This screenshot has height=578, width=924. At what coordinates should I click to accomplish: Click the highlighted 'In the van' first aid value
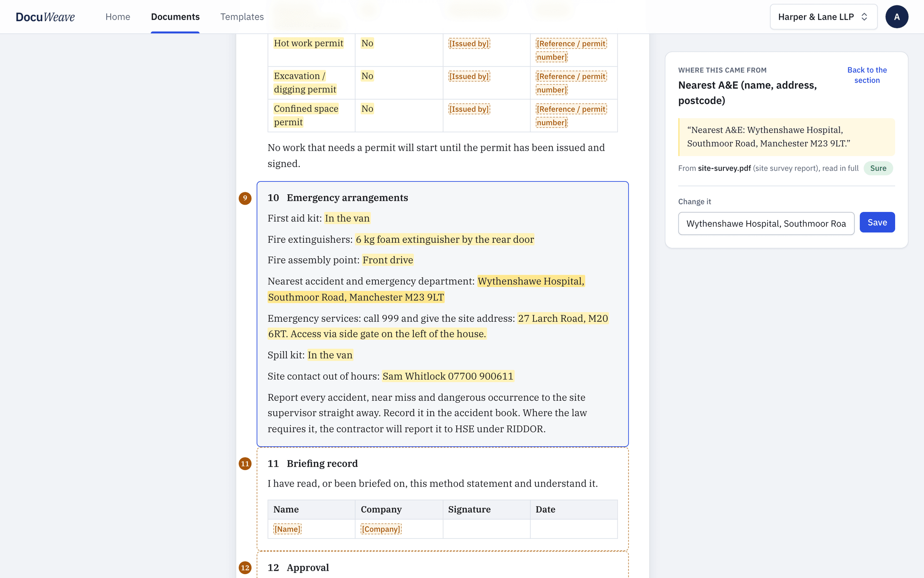(x=347, y=218)
